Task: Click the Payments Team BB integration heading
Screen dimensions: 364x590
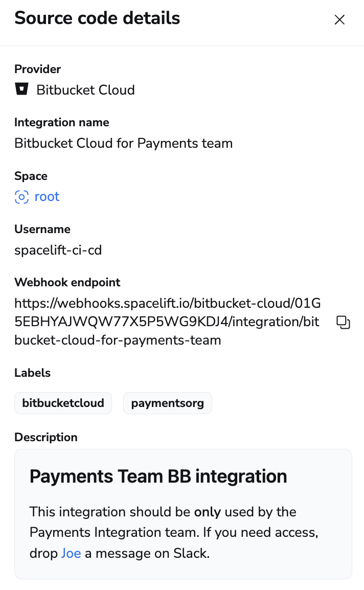Action: click(x=158, y=476)
